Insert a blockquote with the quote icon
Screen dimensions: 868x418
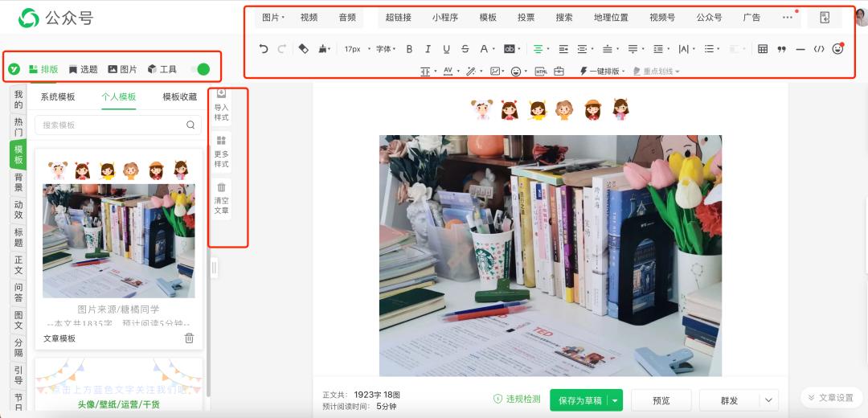[x=782, y=49]
